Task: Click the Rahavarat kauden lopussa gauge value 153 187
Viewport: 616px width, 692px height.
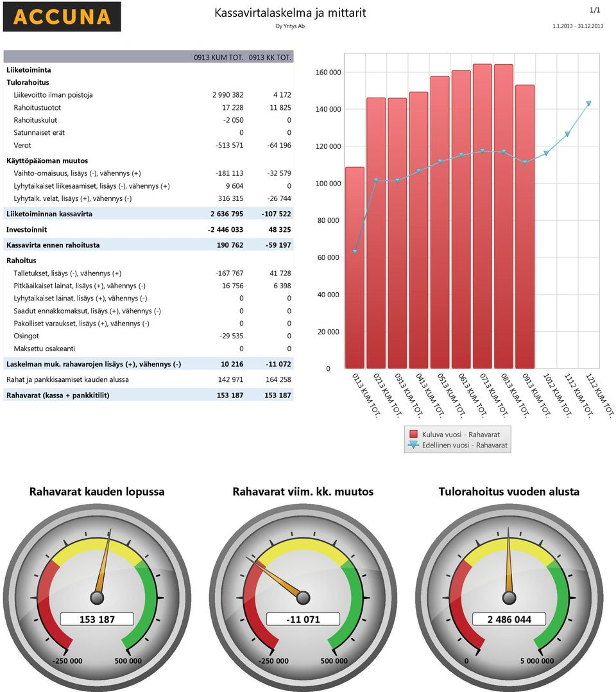Action: [x=97, y=619]
